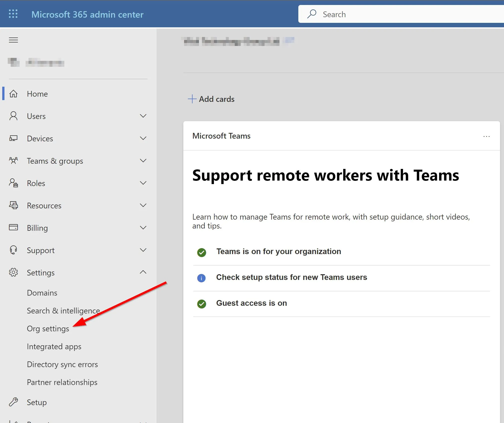Click blue info icon for setup status
Viewport: 504px width, 423px height.
201,278
